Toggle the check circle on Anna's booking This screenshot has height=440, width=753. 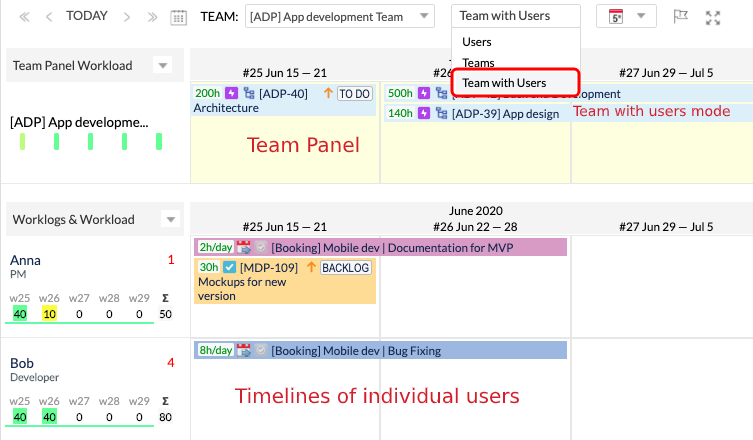point(260,247)
